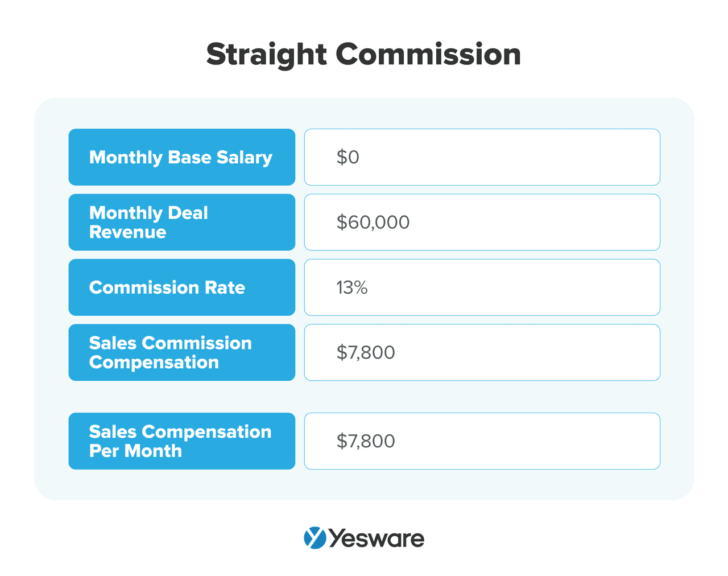Click the word 'Revenue' in the blue label

coord(128,232)
